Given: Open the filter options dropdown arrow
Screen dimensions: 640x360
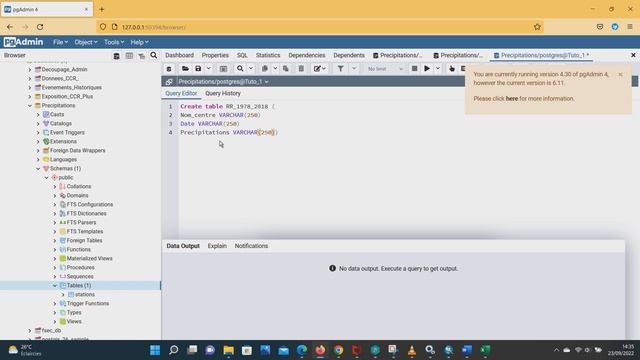Looking at the screenshot, I should pyautogui.click(x=354, y=69).
